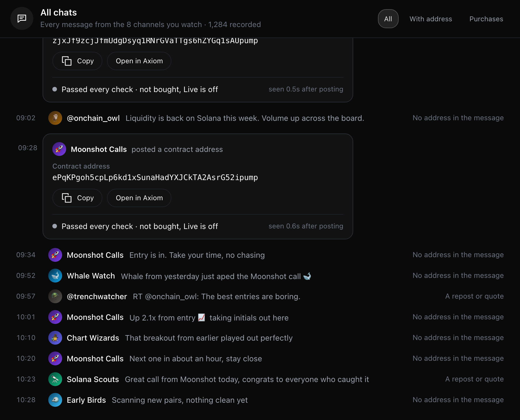
Task: Open the ePqKPgoh5 address in Axiom
Action: [x=139, y=198]
